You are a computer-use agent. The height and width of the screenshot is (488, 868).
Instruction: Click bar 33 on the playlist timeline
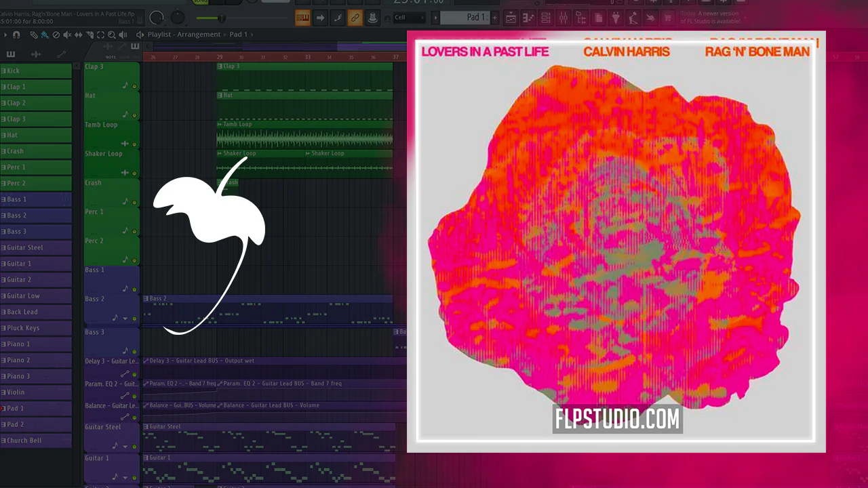click(x=307, y=58)
